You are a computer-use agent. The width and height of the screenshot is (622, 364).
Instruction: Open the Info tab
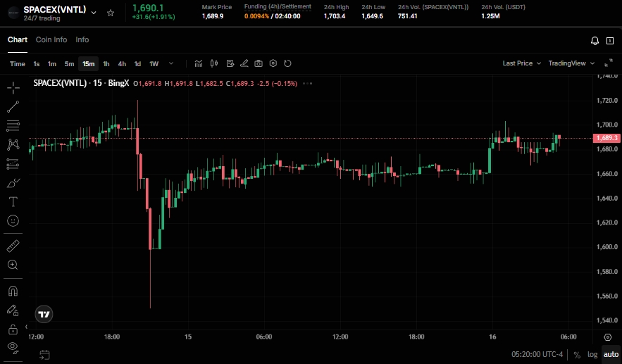[x=82, y=40]
